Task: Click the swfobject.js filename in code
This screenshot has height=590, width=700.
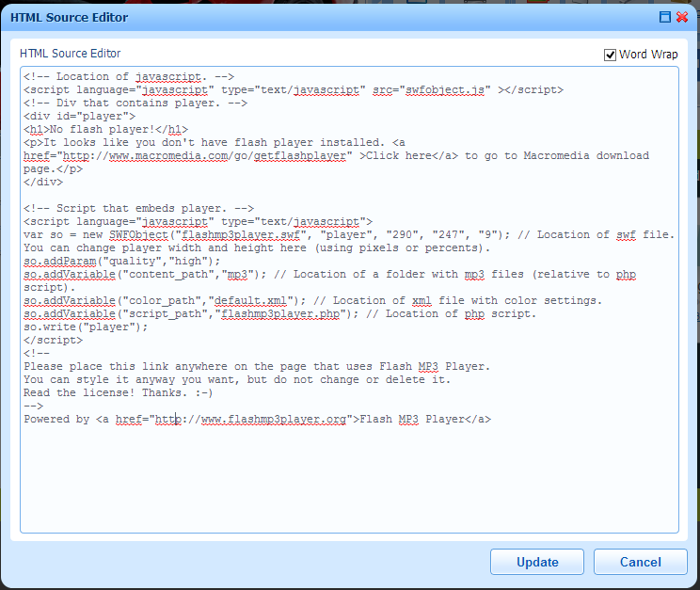Action: [445, 89]
